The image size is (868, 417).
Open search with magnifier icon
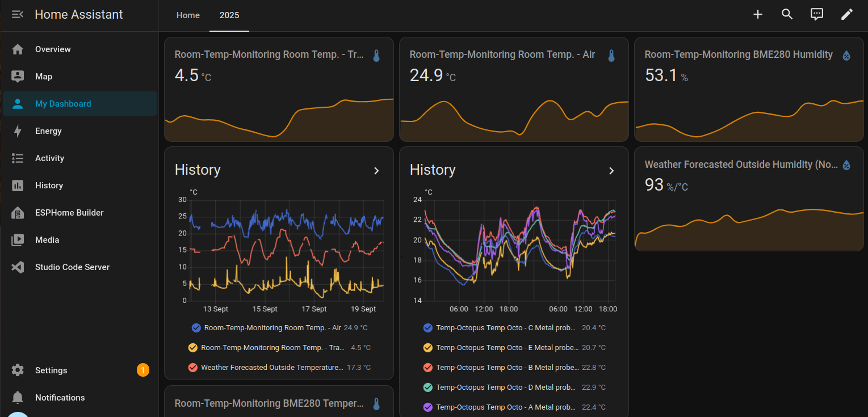tap(787, 15)
